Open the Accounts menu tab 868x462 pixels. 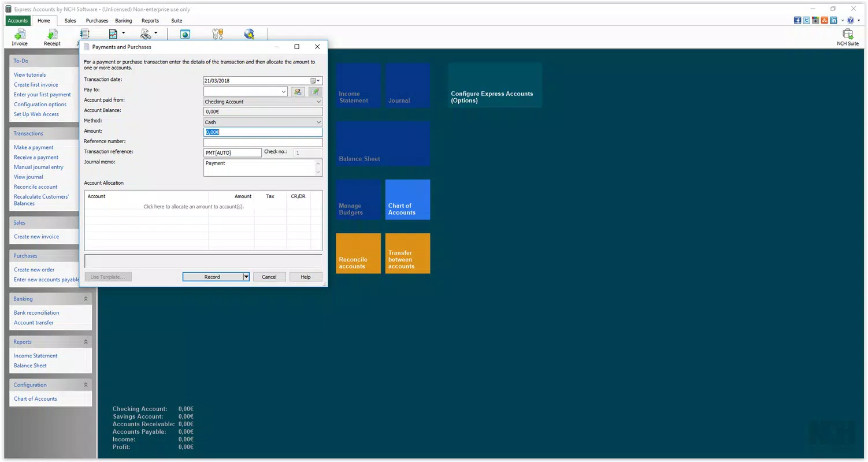point(18,20)
